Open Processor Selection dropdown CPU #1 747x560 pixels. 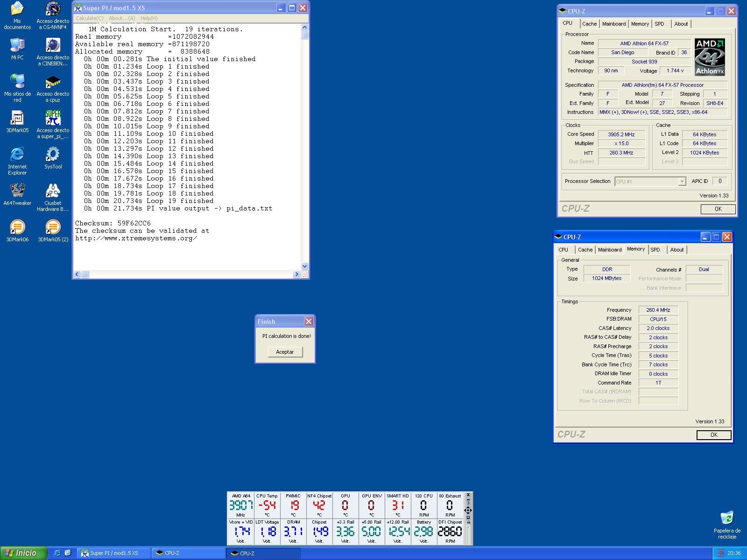tap(650, 182)
